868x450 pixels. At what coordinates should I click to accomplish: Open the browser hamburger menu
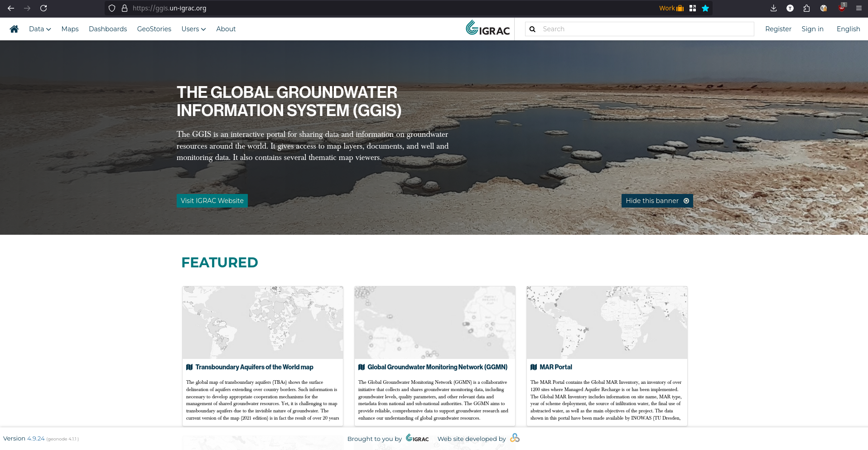[x=858, y=8]
